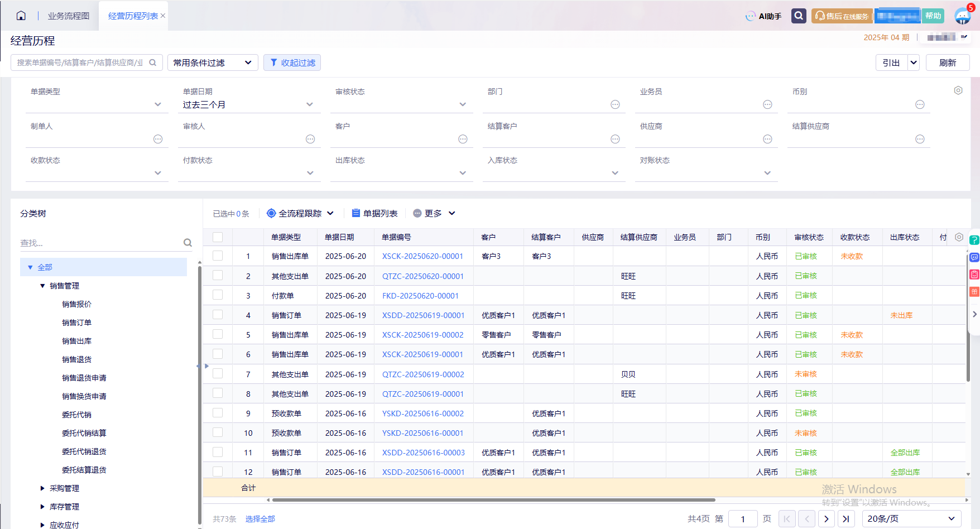Toggle the select-all header checkbox
This screenshot has width=980, height=529.
[x=218, y=237]
